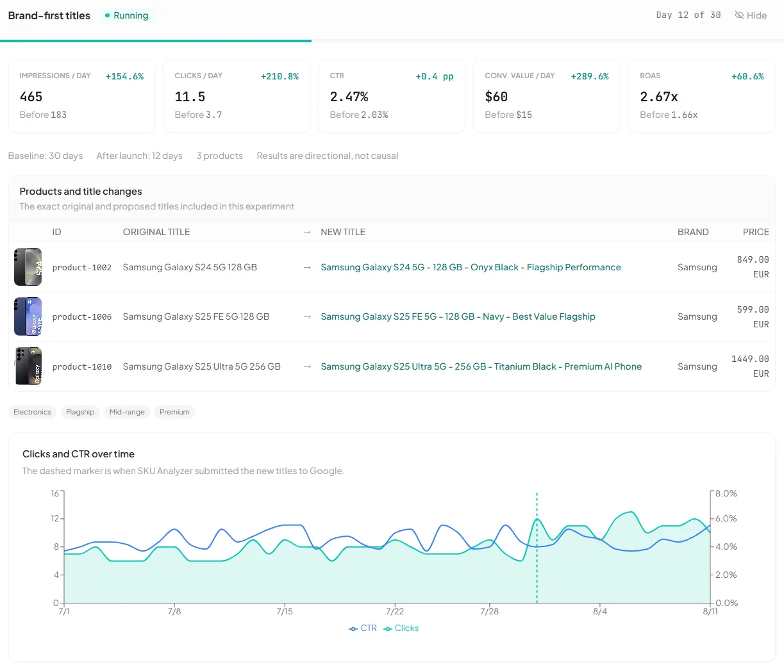The height and width of the screenshot is (672, 784).
Task: Click the +0.4 pp CTR change
Action: [x=435, y=76]
